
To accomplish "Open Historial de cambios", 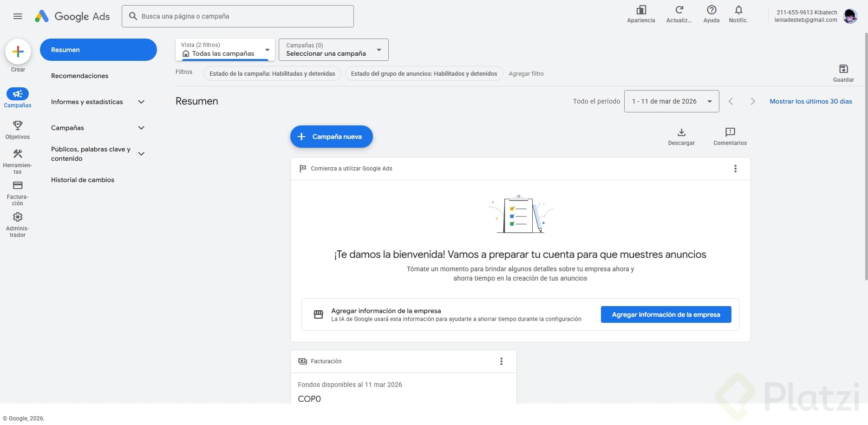I will coord(83,180).
